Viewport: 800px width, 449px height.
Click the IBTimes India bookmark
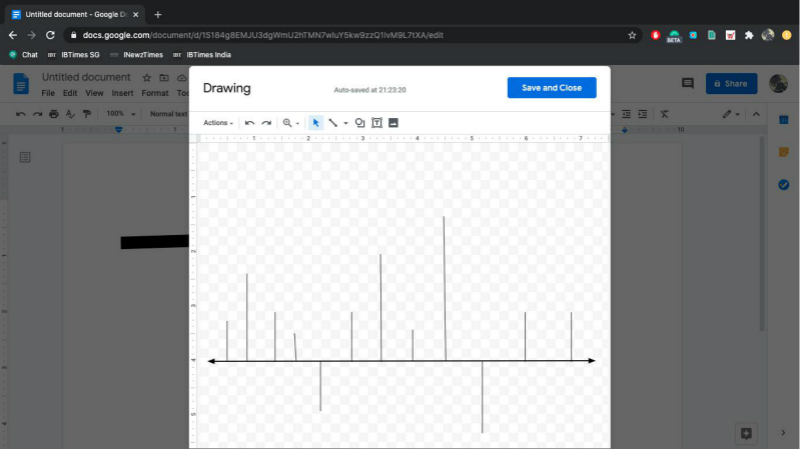point(207,55)
